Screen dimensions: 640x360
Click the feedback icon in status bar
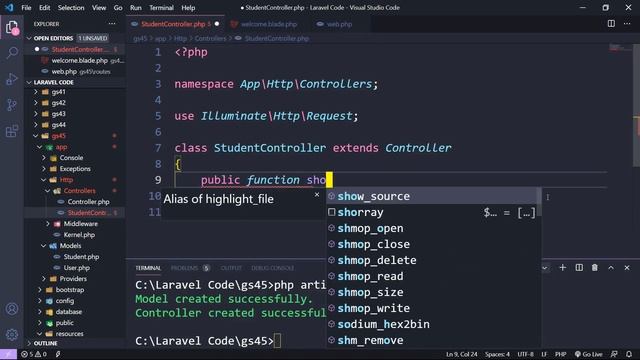coord(614,354)
